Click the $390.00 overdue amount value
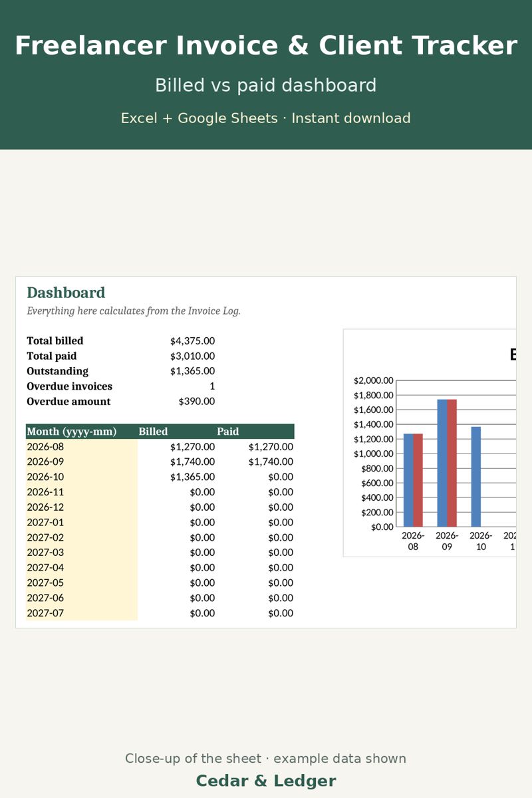The width and height of the screenshot is (532, 798). [x=197, y=402]
